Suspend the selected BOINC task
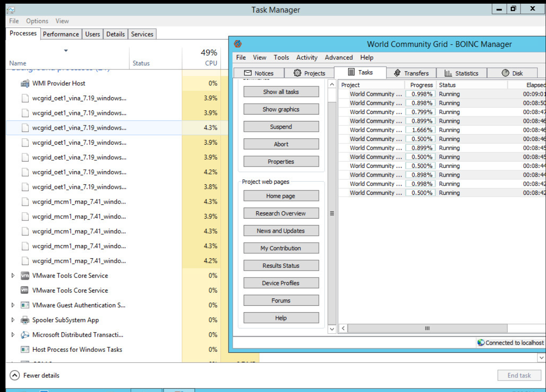The image size is (546, 392). 281,126
